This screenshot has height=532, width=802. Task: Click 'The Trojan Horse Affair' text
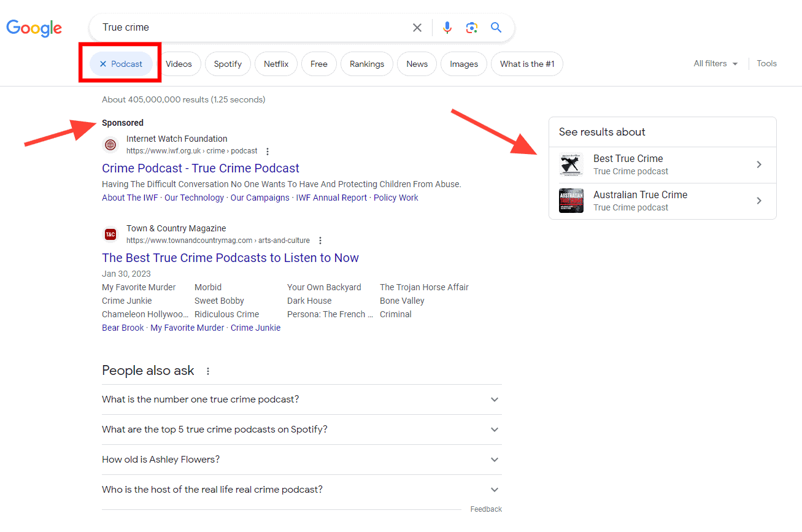[x=424, y=287]
